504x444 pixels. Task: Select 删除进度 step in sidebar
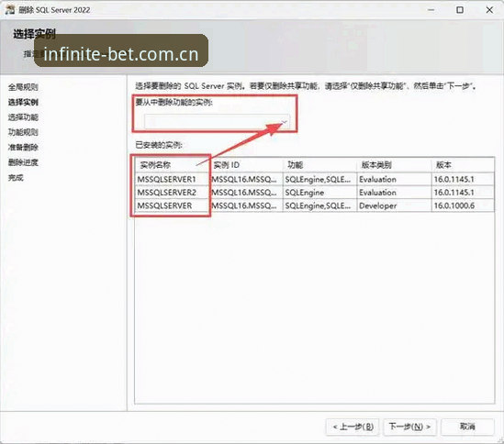(23, 162)
